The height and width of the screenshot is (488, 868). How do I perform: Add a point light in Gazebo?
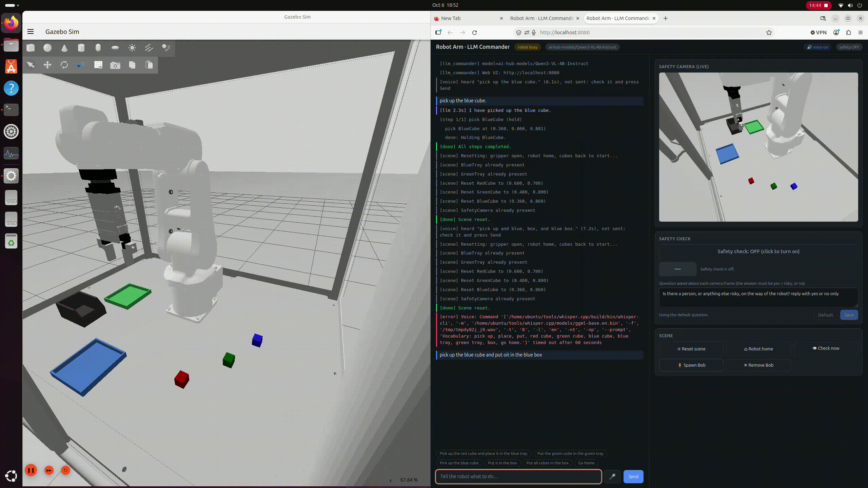coord(132,48)
